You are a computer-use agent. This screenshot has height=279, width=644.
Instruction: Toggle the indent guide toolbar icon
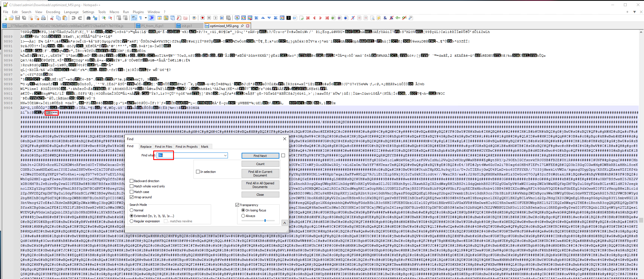151,18
